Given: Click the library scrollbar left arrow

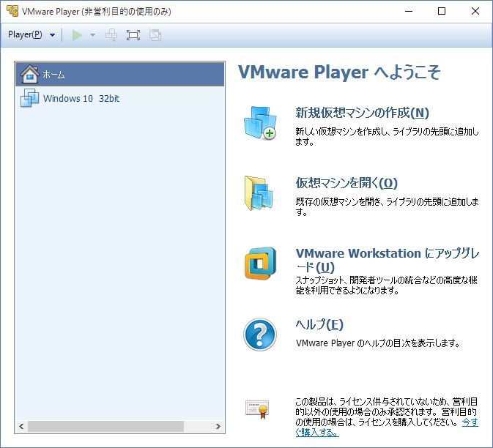Looking at the screenshot, I should pos(21,426).
